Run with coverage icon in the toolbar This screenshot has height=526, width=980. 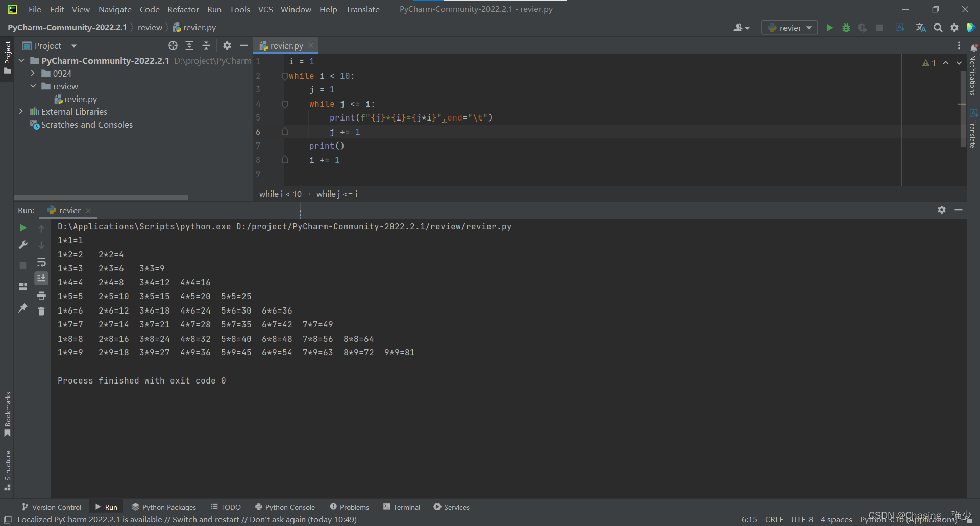tap(863, 28)
